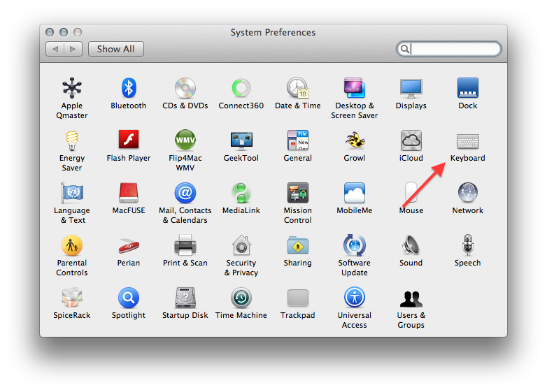Open the Perian preference pane

(129, 246)
